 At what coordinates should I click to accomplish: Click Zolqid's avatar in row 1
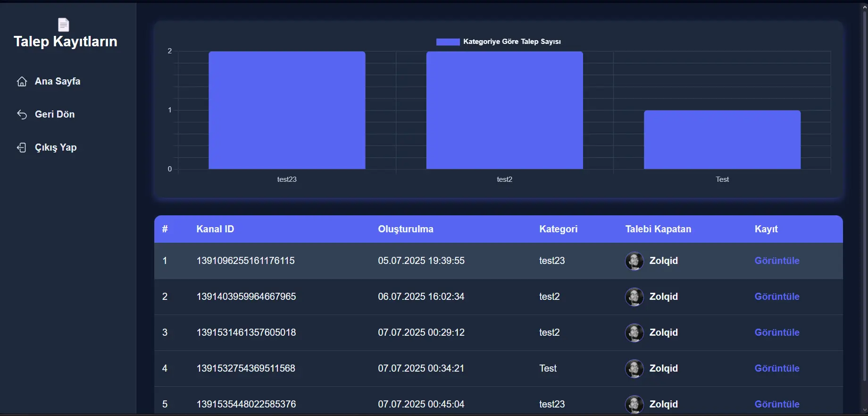pos(634,261)
